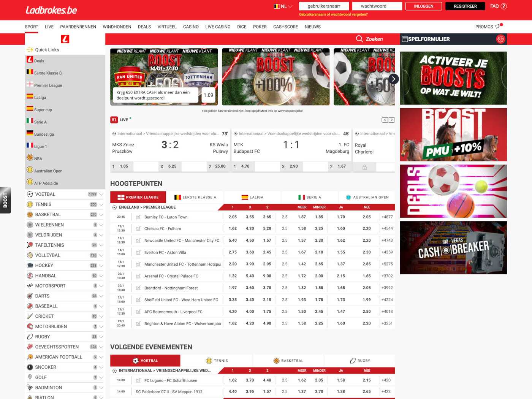Expand the Rugby category chevron

coord(101,337)
